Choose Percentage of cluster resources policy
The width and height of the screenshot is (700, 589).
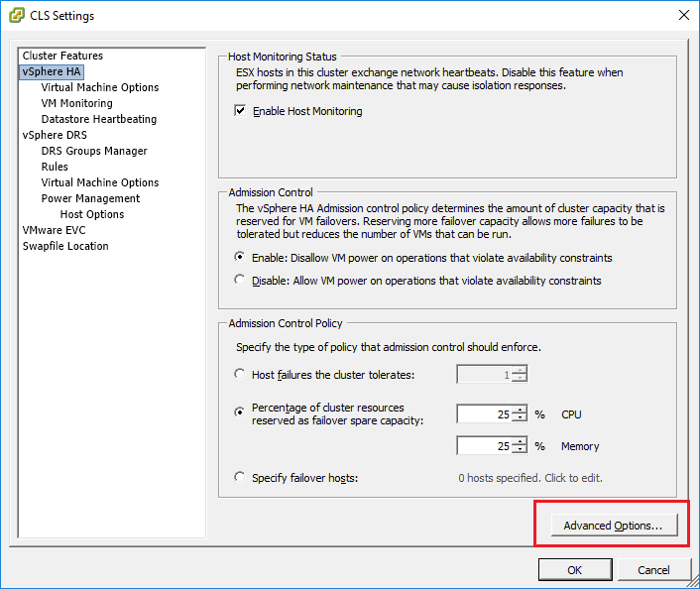(240, 412)
